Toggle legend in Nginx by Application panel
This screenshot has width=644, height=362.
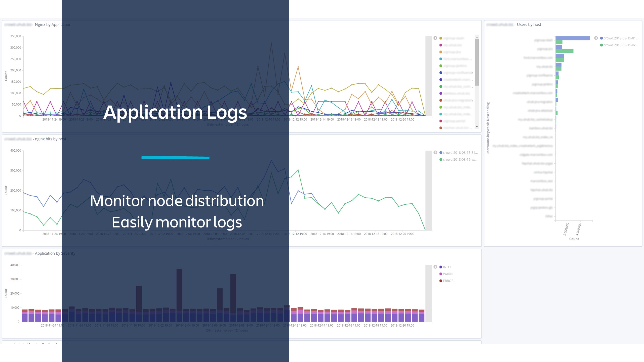coord(435,38)
